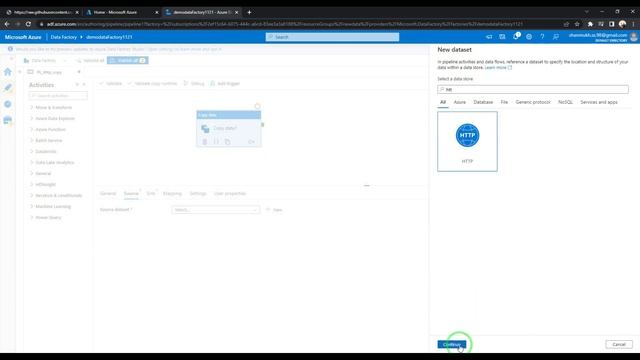
Task: Open the Chrome profile avatar
Action: click(x=622, y=24)
